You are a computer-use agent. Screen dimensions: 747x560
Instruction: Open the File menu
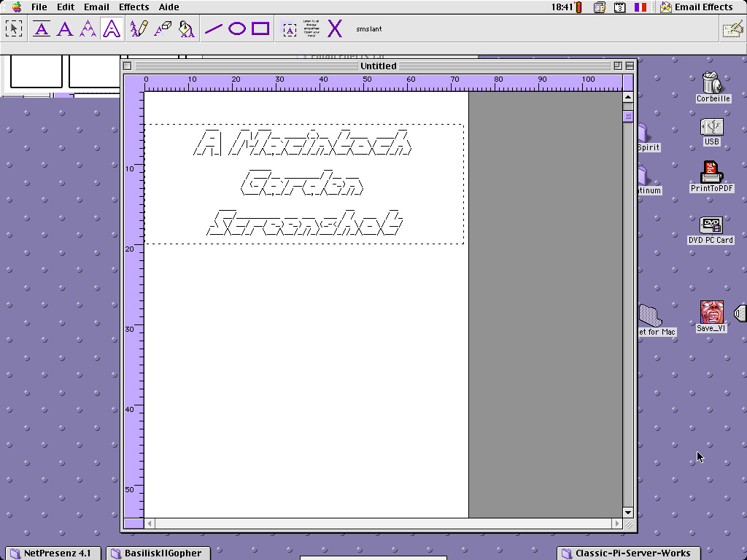[x=39, y=7]
